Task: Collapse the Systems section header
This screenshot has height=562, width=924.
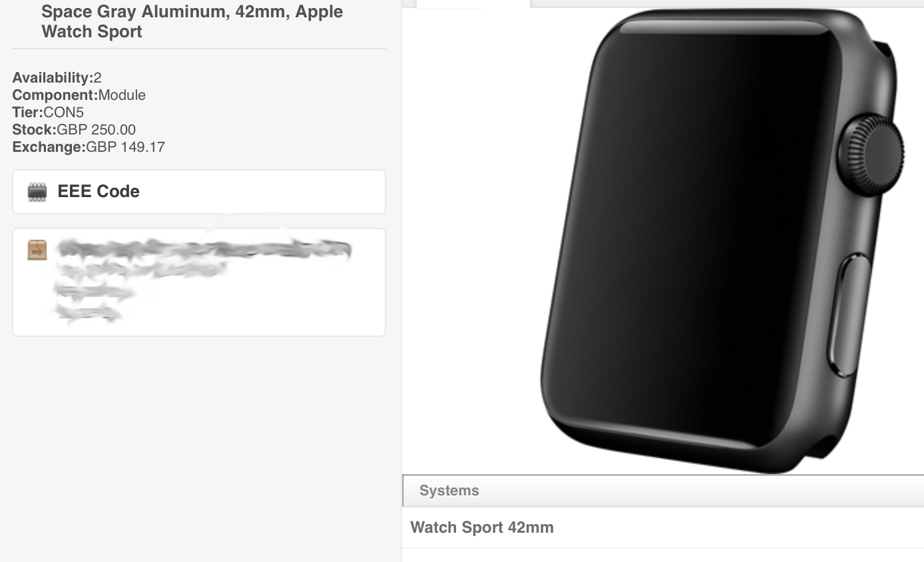Action: (663, 491)
